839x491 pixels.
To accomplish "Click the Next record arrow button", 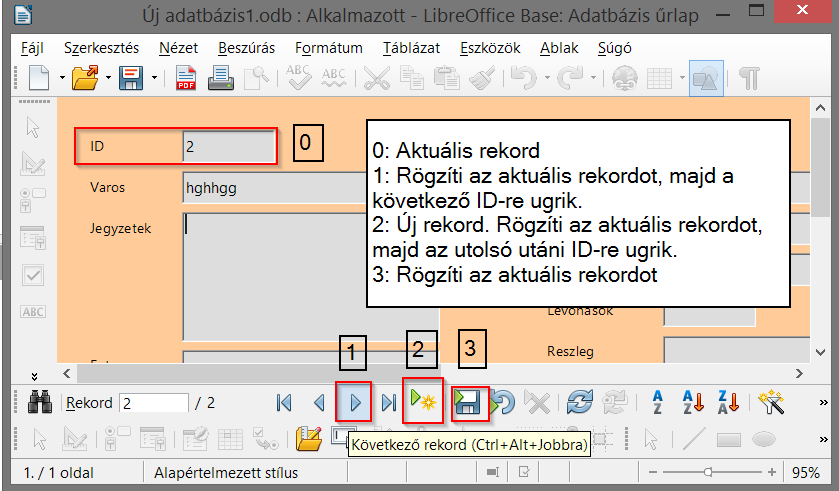I will click(355, 402).
